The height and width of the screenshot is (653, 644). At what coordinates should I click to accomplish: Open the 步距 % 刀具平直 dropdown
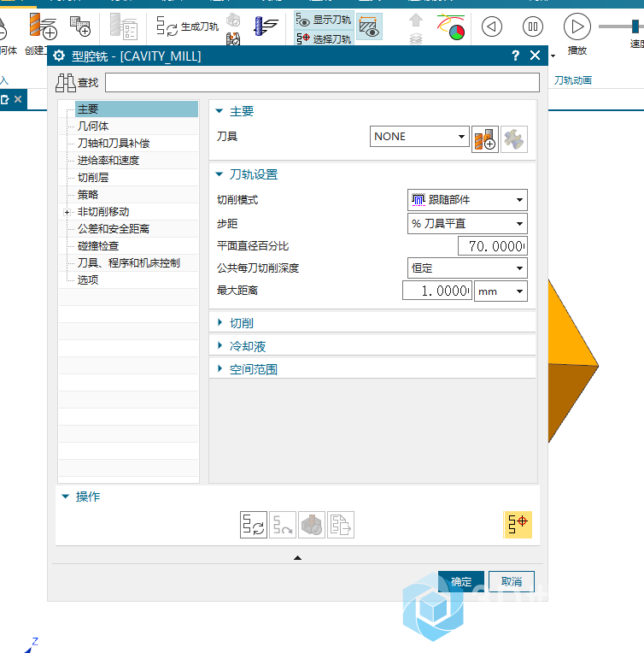point(467,224)
